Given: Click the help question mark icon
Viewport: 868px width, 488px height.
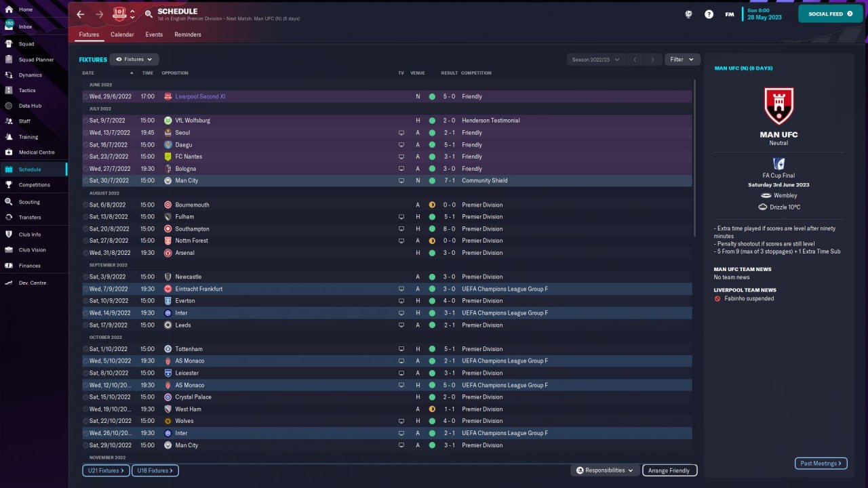Looking at the screenshot, I should pos(709,14).
